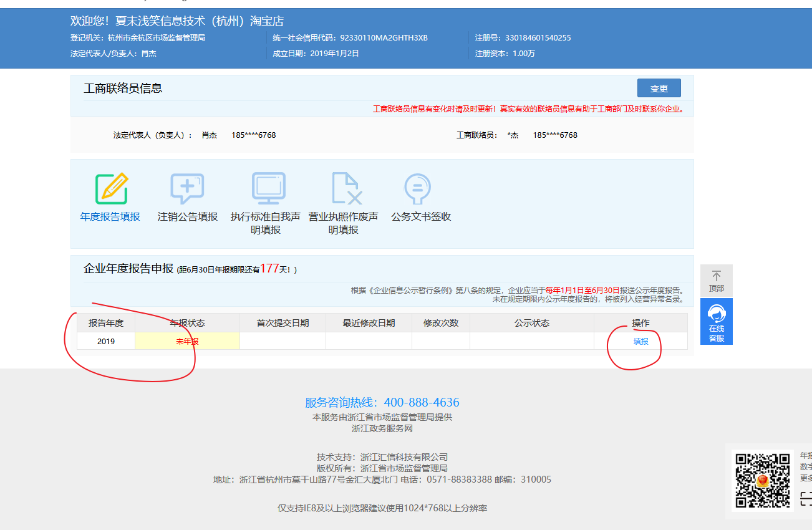Image resolution: width=812 pixels, height=530 pixels.
Task: Click the 执行标准自我声明填报 label
Action: (x=266, y=223)
